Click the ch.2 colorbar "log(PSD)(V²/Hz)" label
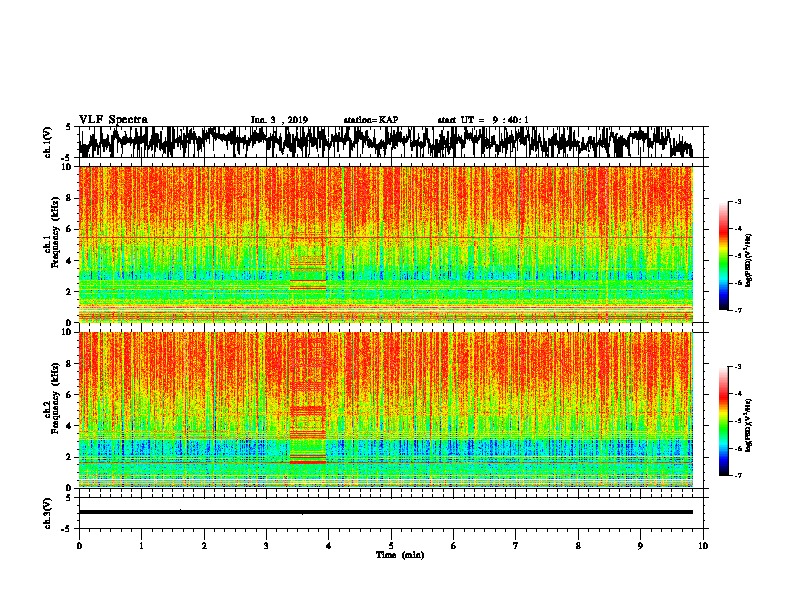This screenshot has width=792, height=612. 748,425
